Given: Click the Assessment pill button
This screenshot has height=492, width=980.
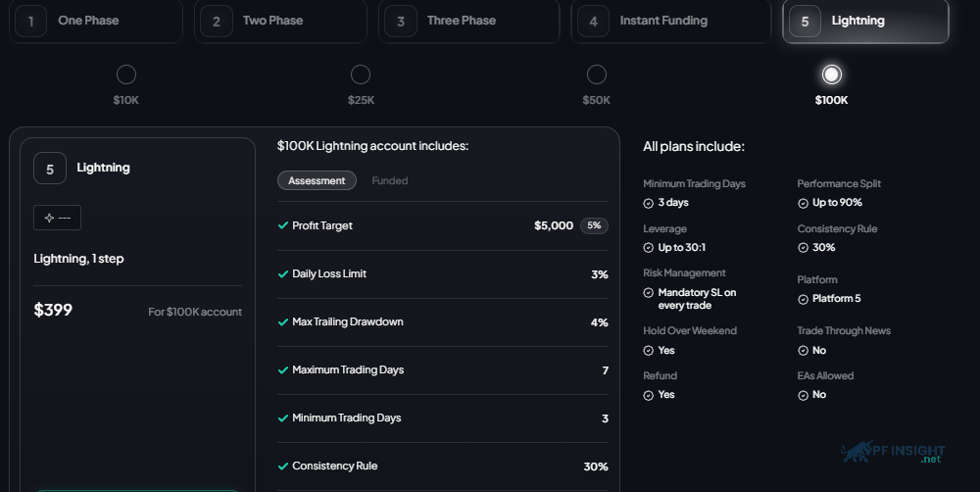Looking at the screenshot, I should pyautogui.click(x=317, y=180).
